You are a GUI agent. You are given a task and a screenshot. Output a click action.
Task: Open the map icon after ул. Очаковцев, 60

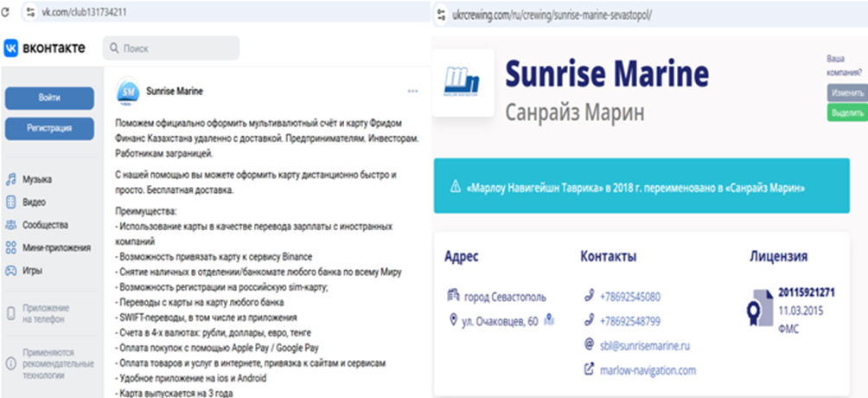coord(549,320)
